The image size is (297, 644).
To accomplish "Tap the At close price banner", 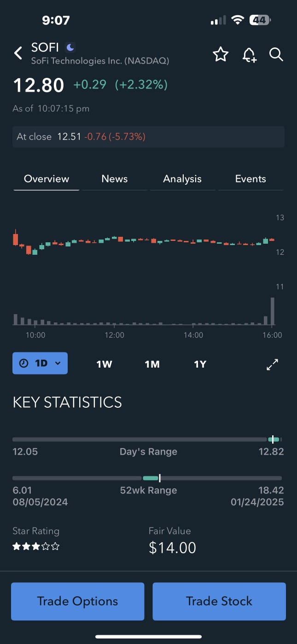I will 148,137.
